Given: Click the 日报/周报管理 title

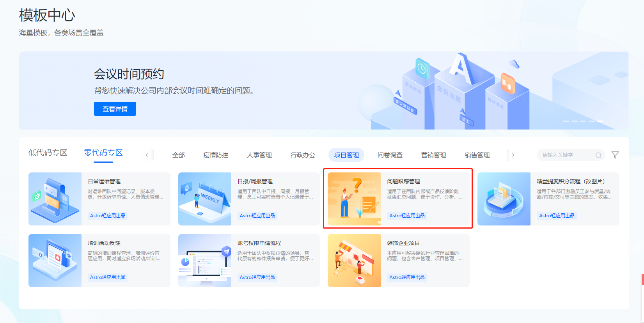Looking at the screenshot, I should 255,181.
